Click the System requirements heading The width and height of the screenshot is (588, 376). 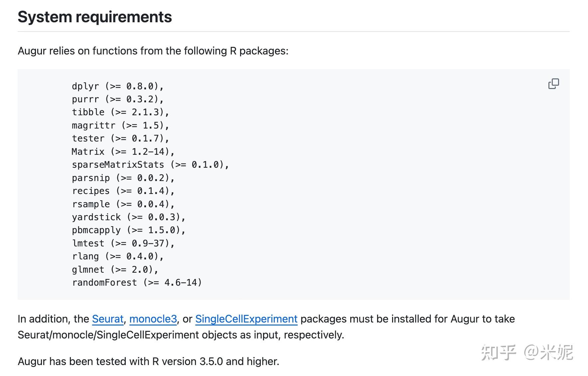[x=95, y=17]
